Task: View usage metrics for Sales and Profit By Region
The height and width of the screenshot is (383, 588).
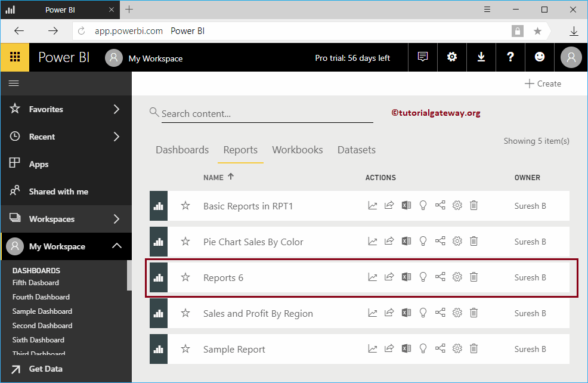Action: tap(372, 313)
